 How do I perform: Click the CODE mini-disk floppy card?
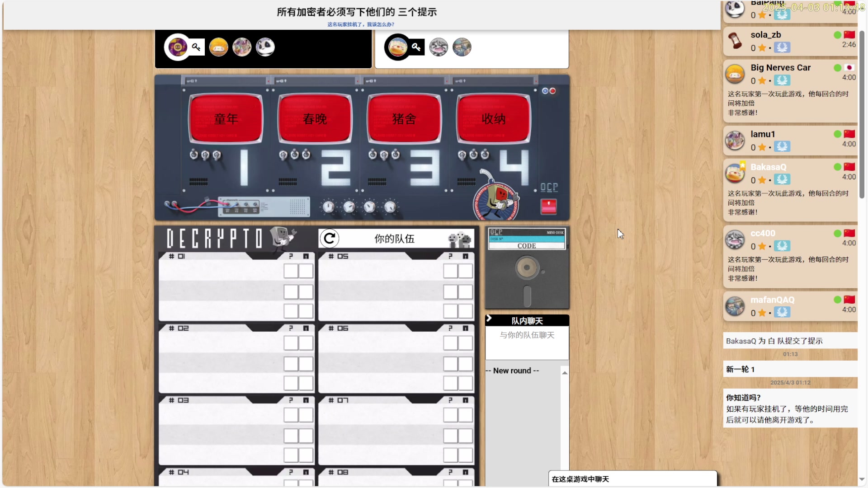click(x=527, y=268)
